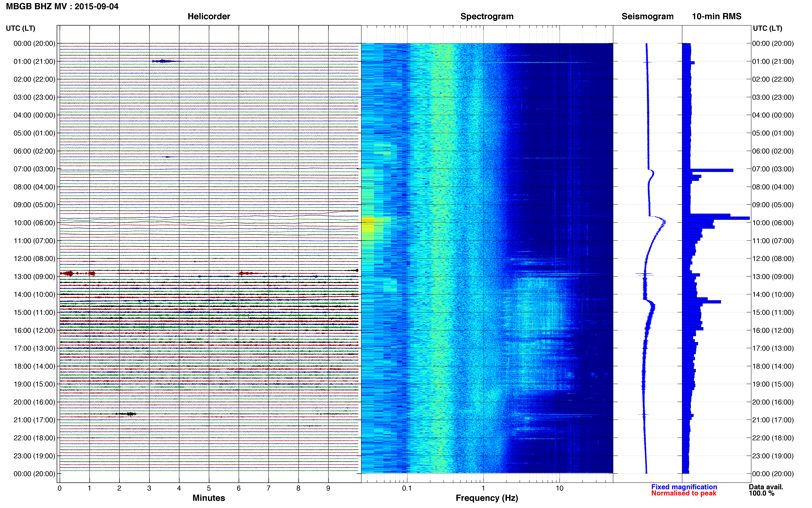Click the left '21:00 (17:00)' time label
This screenshot has height=508, width=812.
click(x=34, y=420)
